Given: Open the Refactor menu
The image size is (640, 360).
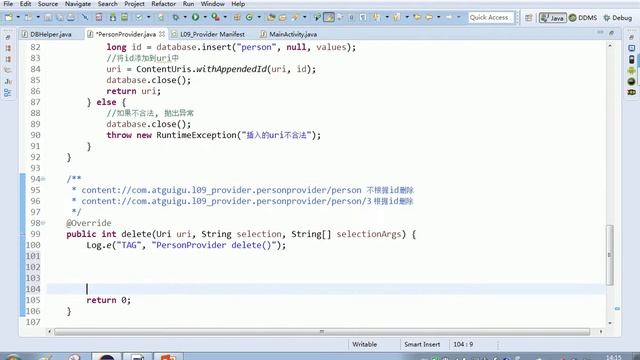Looking at the screenshot, I should 163,4.
